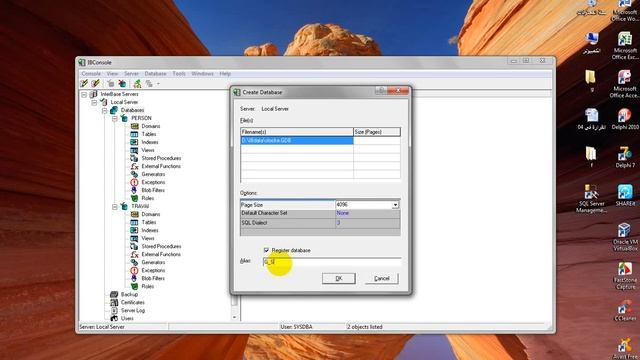Viewport: 640px width, 360px height.
Task: Open the Database menu
Action: point(156,73)
